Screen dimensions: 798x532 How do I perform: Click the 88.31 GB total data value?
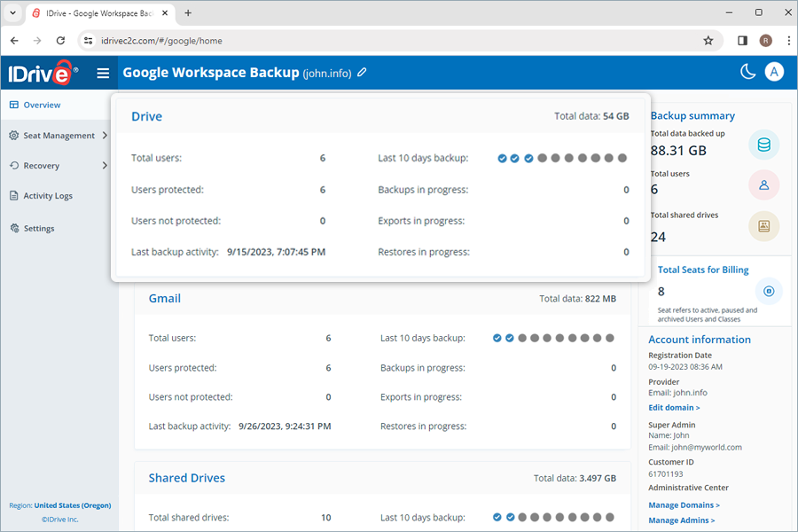point(678,151)
